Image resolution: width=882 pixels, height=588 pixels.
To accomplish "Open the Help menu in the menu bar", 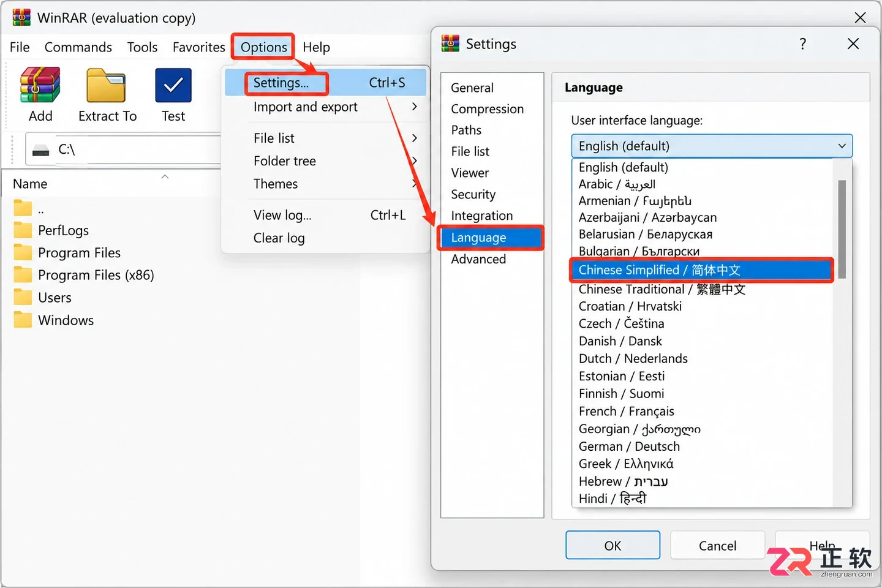I will [316, 47].
